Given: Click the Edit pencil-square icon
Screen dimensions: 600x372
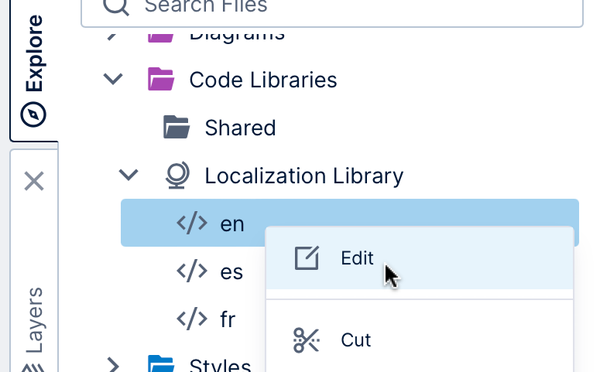Looking at the screenshot, I should (x=307, y=258).
